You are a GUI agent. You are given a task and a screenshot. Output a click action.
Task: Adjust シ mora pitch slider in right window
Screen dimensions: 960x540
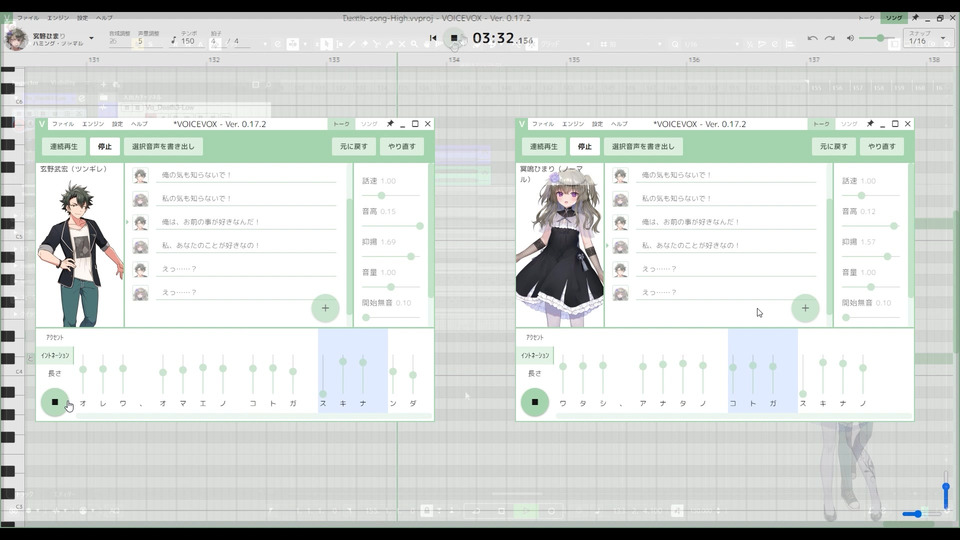click(x=603, y=375)
